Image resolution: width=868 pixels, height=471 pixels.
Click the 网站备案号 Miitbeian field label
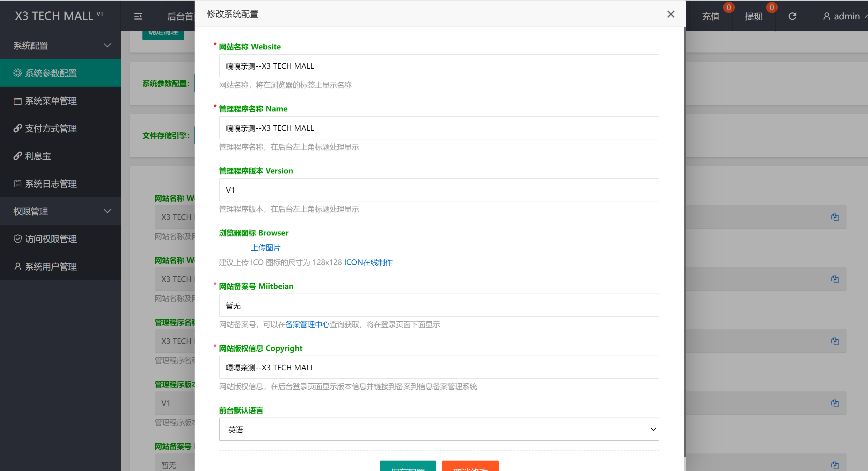(x=256, y=286)
